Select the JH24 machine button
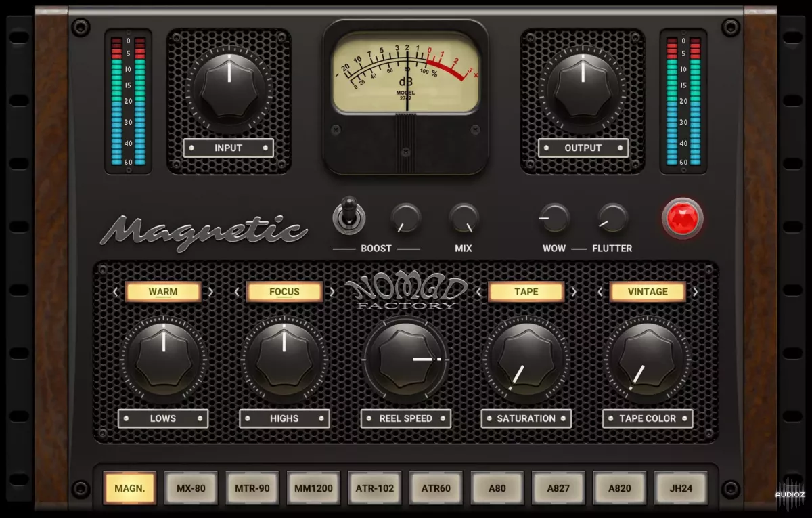Screen dimensions: 812x518 [681, 488]
